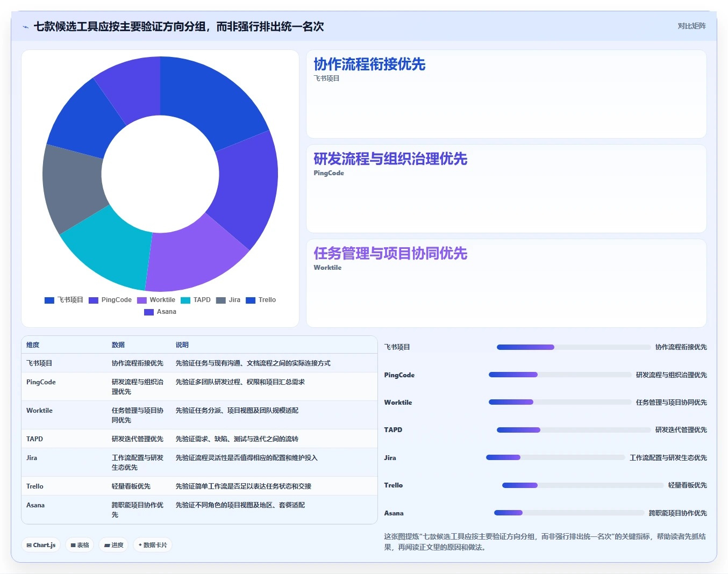728x574 pixels.
Task: Click the 说明 column header
Action: point(182,345)
